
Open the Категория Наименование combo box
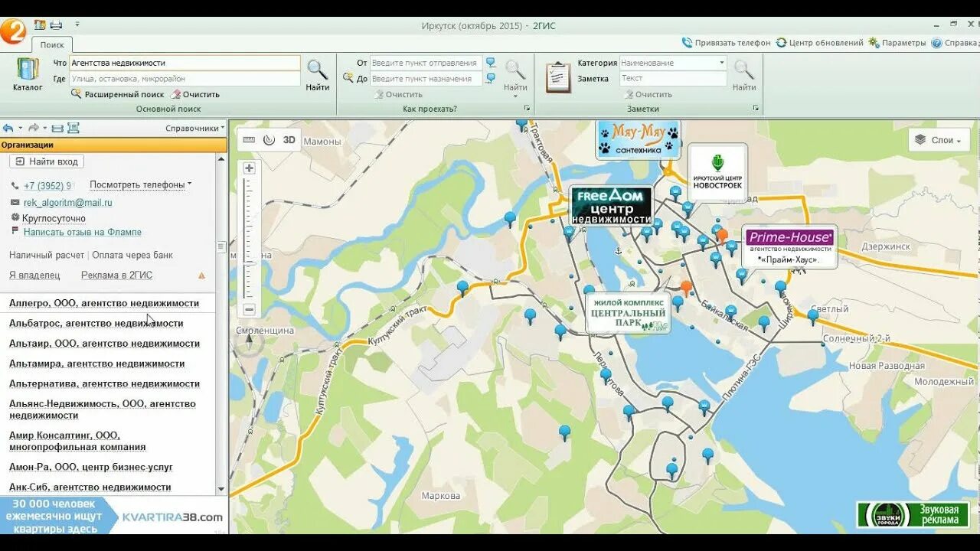(672, 63)
